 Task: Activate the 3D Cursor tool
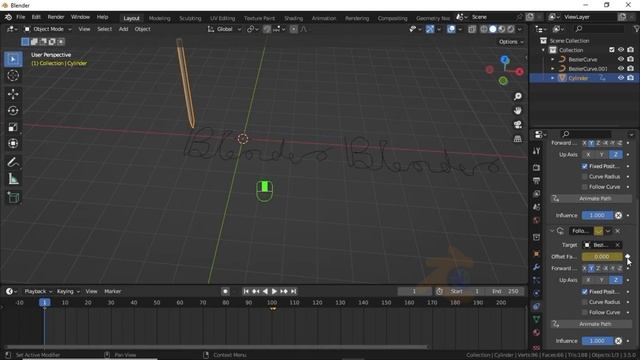pos(13,76)
